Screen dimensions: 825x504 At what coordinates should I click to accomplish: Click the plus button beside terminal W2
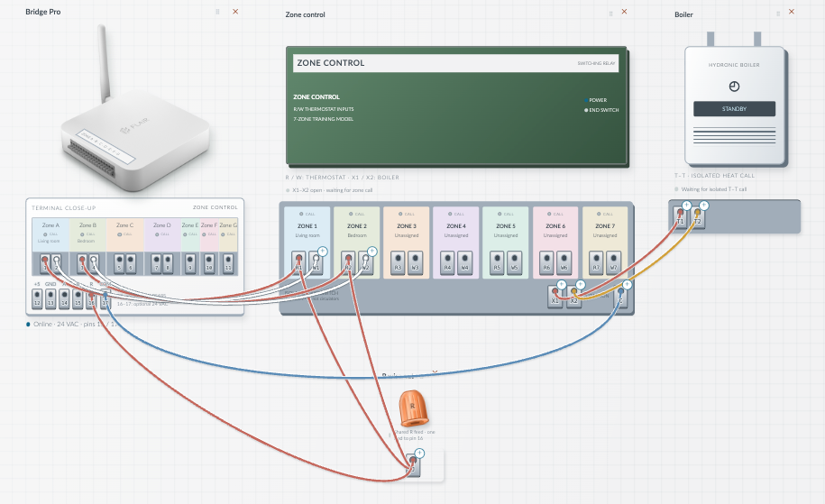pos(372,252)
